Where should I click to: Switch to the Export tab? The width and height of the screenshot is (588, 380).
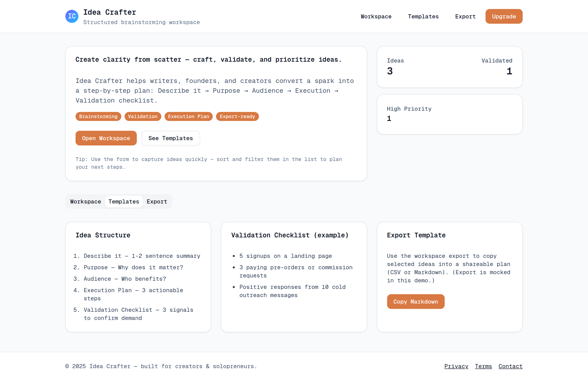coord(157,202)
